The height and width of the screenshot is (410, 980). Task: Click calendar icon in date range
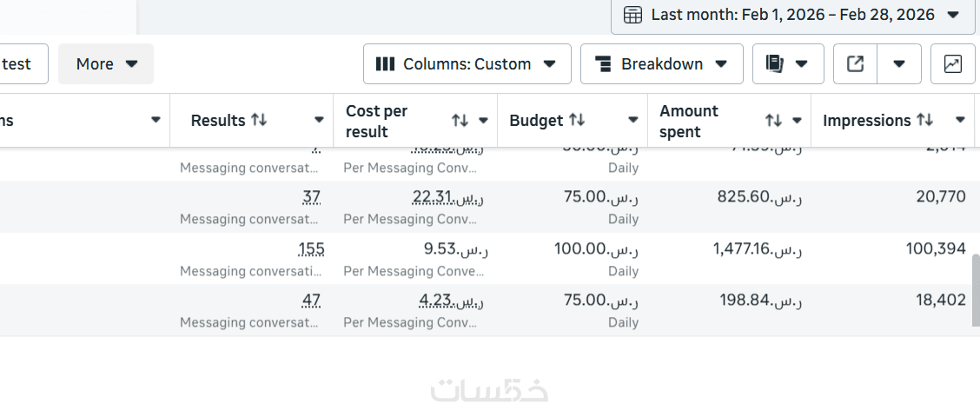coord(633,15)
